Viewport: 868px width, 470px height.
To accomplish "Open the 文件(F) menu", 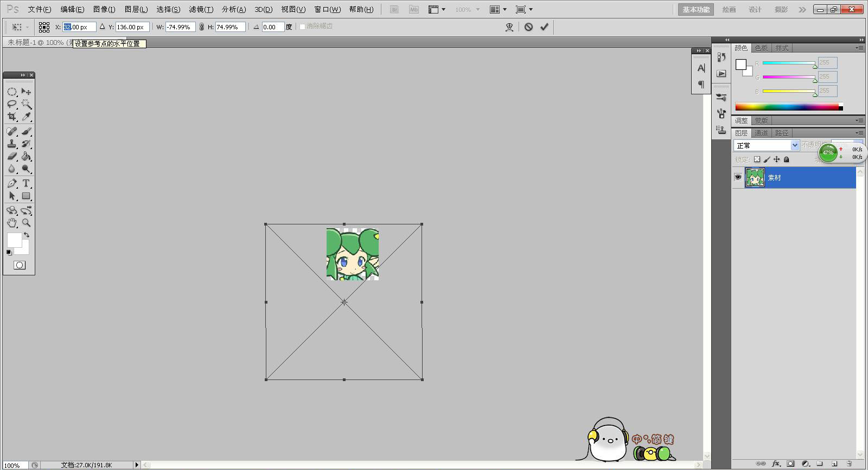I will [x=40, y=9].
